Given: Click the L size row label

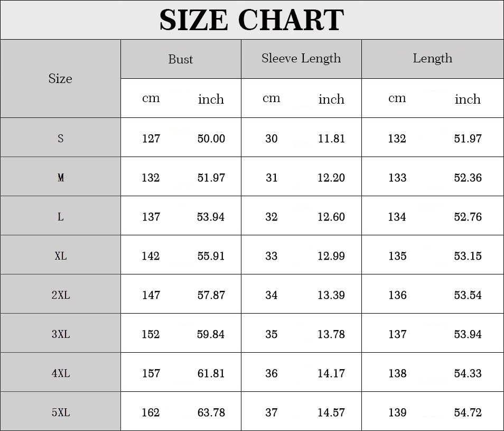Looking at the screenshot, I should point(60,217).
